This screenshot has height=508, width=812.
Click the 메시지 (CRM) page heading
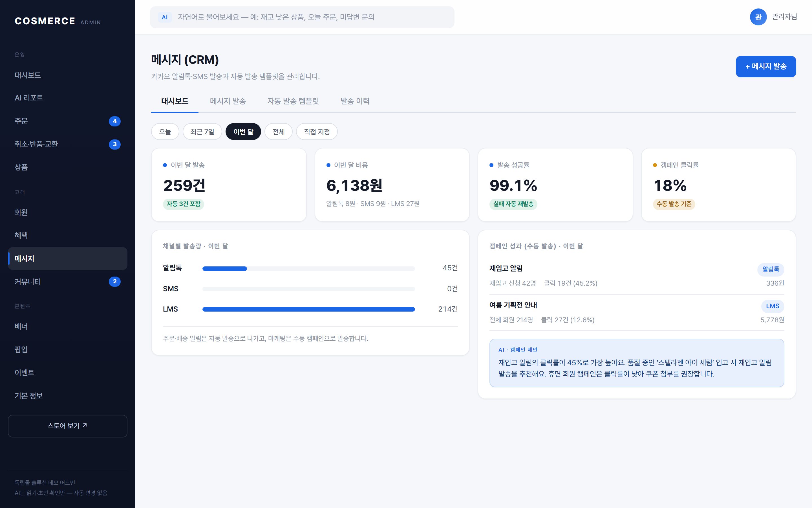pos(185,60)
